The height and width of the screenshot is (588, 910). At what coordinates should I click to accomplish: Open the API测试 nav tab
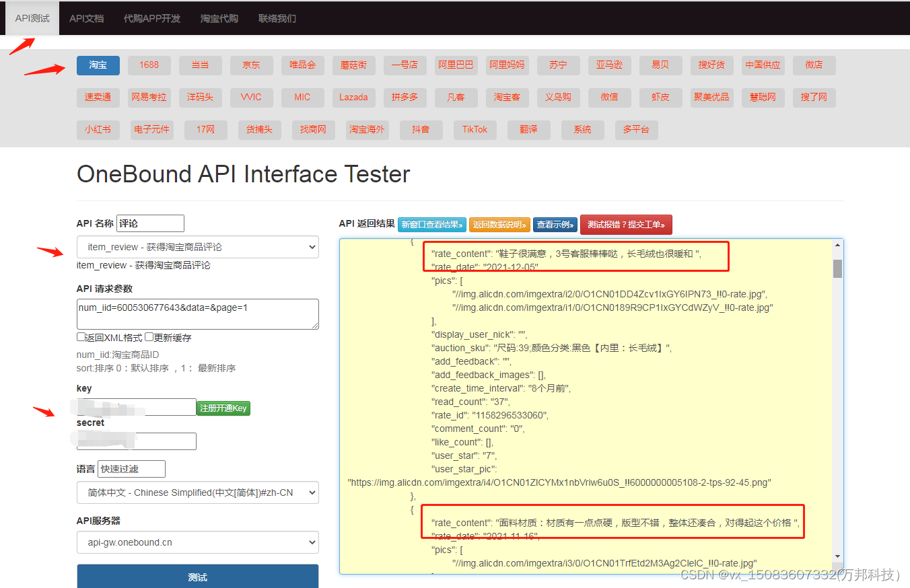[32, 18]
